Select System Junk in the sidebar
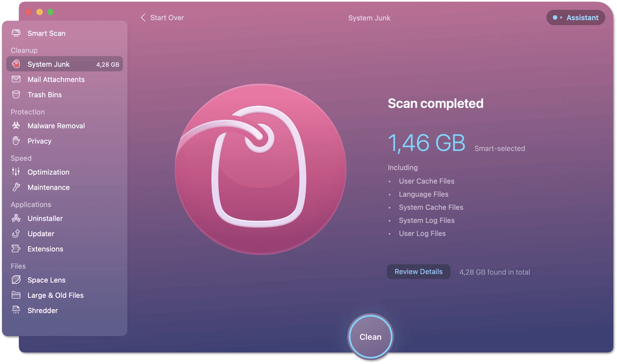Image resolution: width=617 pixels, height=364 pixels. pos(65,64)
